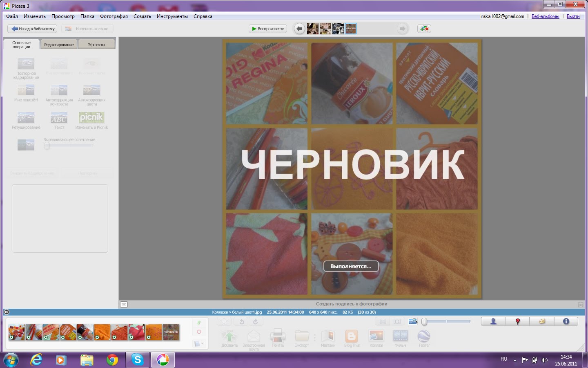Toggle the caption show/hide button
Screen dimensions: 588x368
point(124,304)
